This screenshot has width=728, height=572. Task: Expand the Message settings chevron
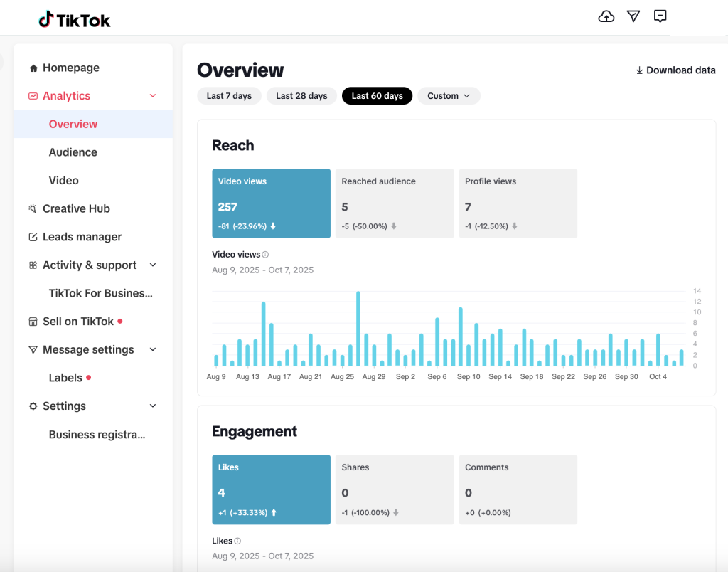tap(153, 350)
